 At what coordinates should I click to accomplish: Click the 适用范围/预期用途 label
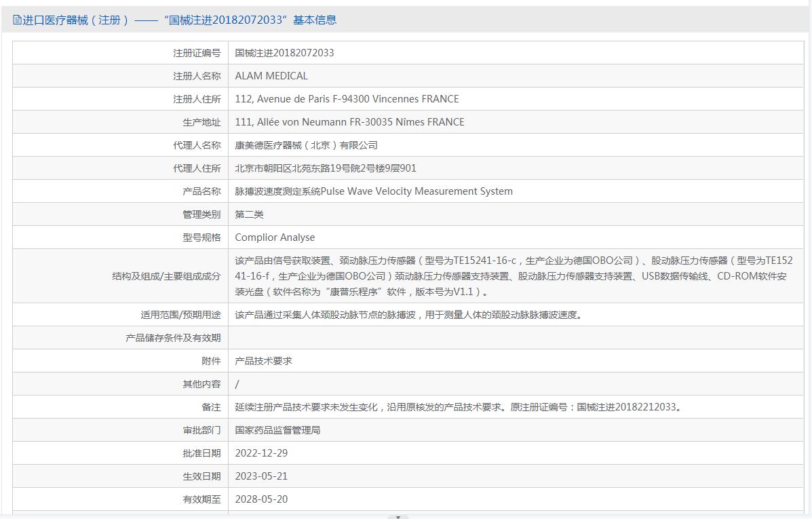click(x=180, y=315)
